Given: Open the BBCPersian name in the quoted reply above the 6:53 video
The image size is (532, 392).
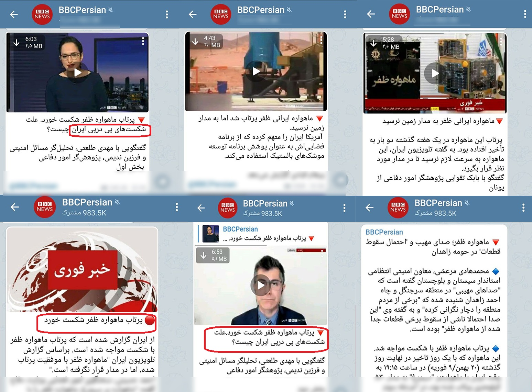Looking at the screenshot, I should (240, 229).
